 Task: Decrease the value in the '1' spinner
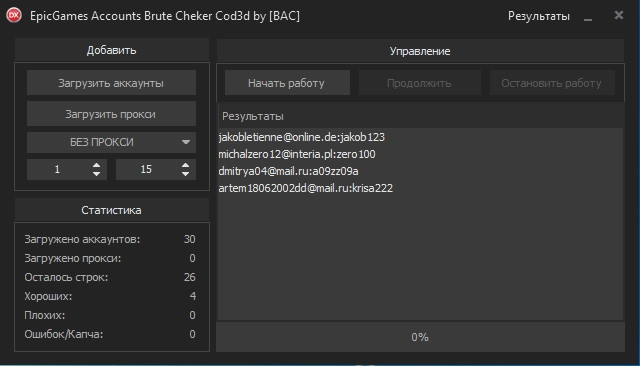pos(96,174)
